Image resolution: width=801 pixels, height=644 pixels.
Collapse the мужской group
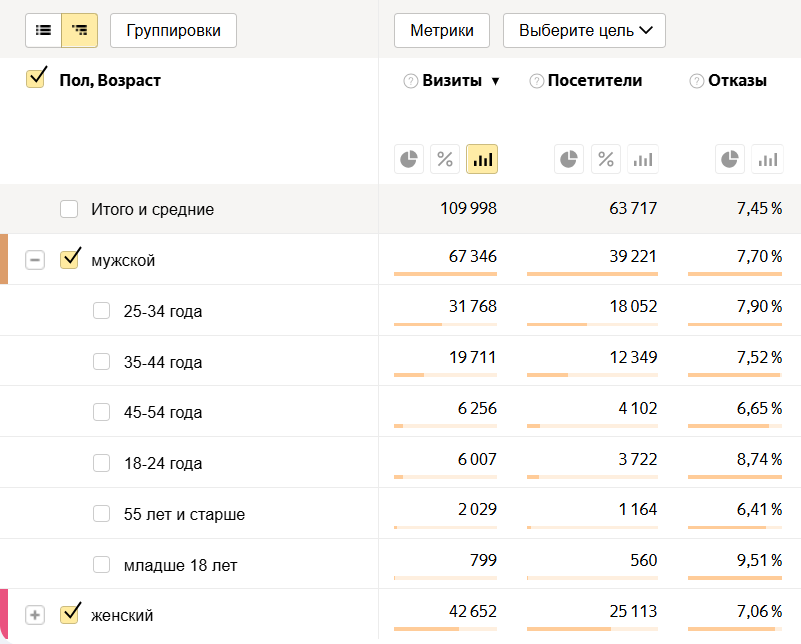(x=35, y=260)
